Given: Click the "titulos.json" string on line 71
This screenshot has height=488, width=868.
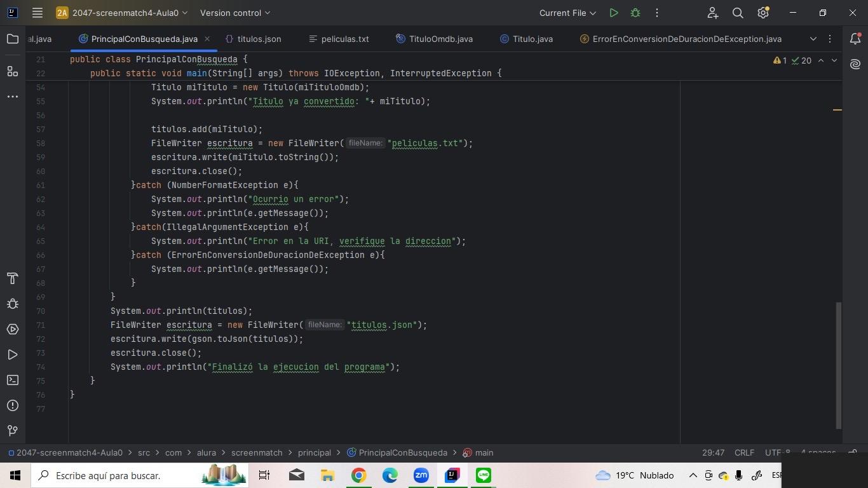Looking at the screenshot, I should click(x=382, y=325).
